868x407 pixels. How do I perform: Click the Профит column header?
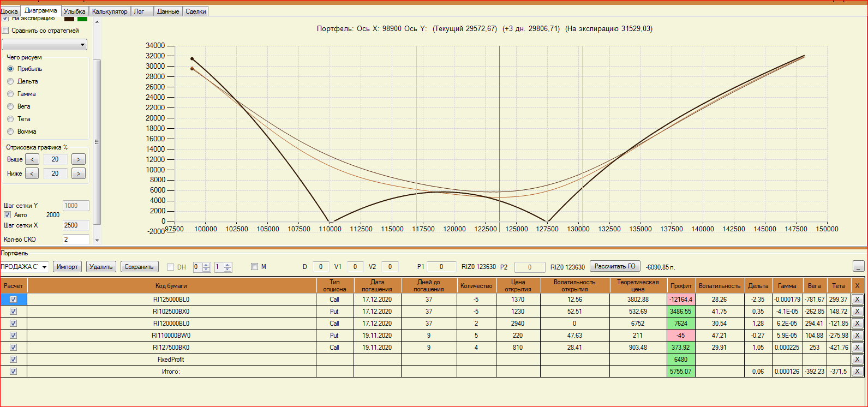pyautogui.click(x=681, y=286)
